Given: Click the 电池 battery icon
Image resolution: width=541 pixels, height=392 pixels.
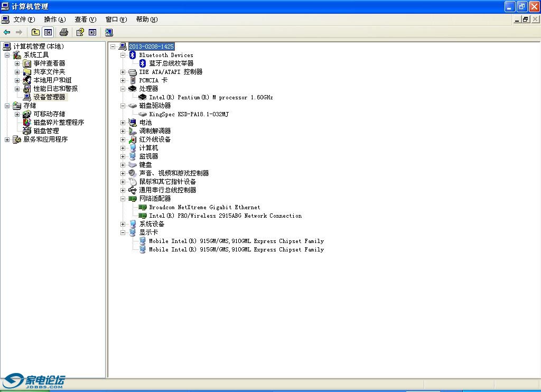Looking at the screenshot, I should pos(133,123).
